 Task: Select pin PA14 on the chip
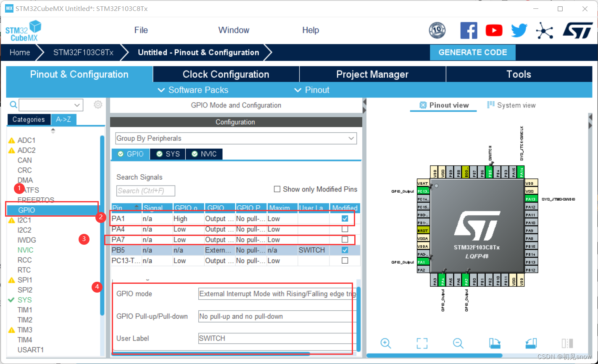[x=522, y=171]
